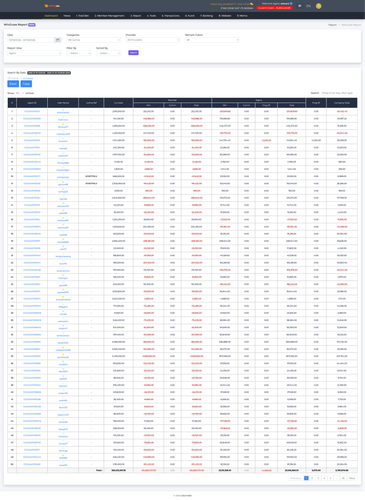Open the Tools menu

tap(151, 16)
